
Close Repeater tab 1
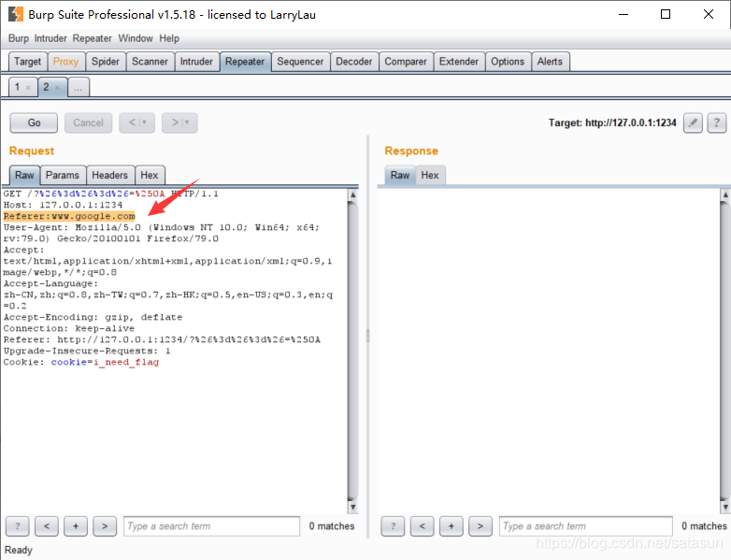[x=28, y=88]
